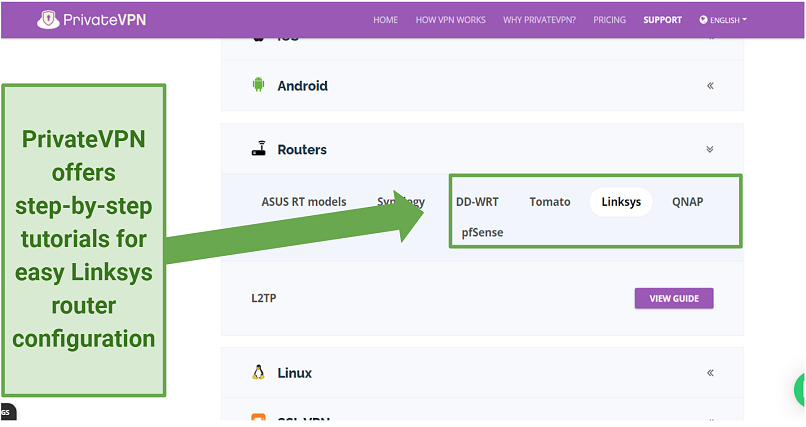Screen dimensions: 806x427
Task: Select the ASUS RT models tab
Action: (304, 202)
